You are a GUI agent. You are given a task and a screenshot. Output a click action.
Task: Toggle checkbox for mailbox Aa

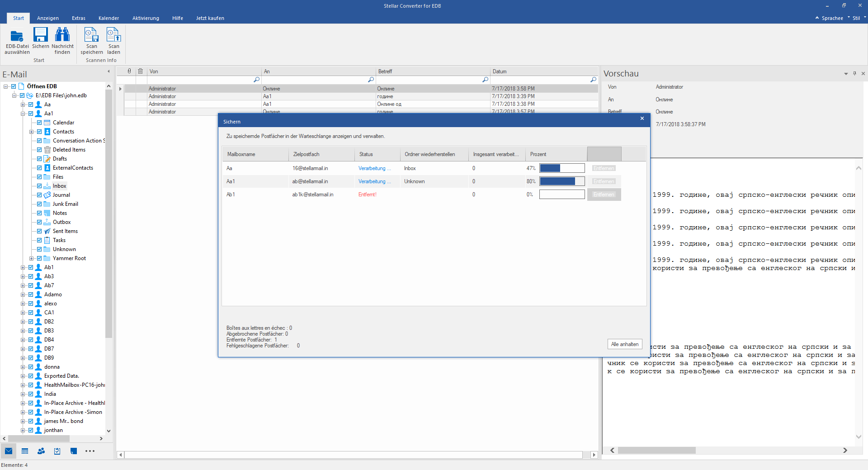pos(31,104)
